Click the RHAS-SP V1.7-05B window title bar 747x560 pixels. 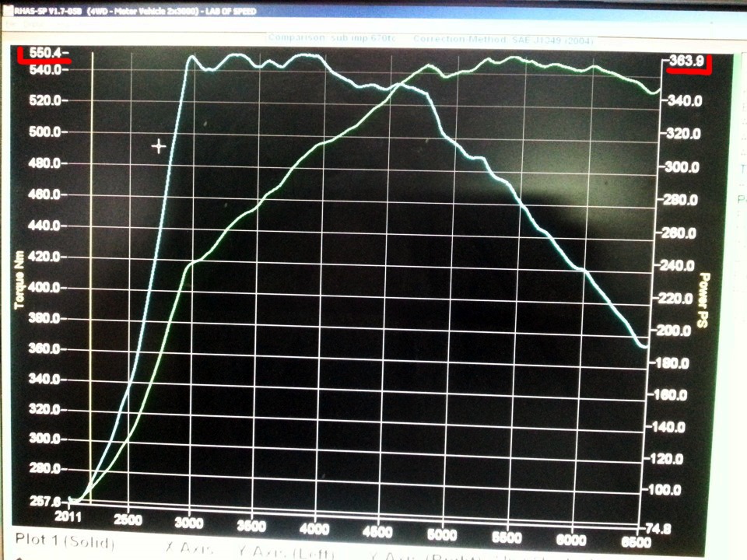[x=373, y=10]
